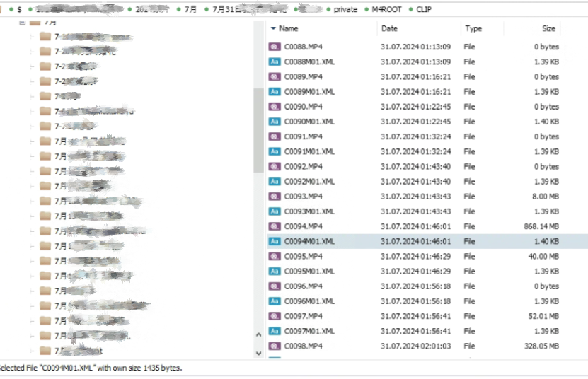Go to the private folder breadcrumb
The width and height of the screenshot is (588, 379).
[345, 9]
